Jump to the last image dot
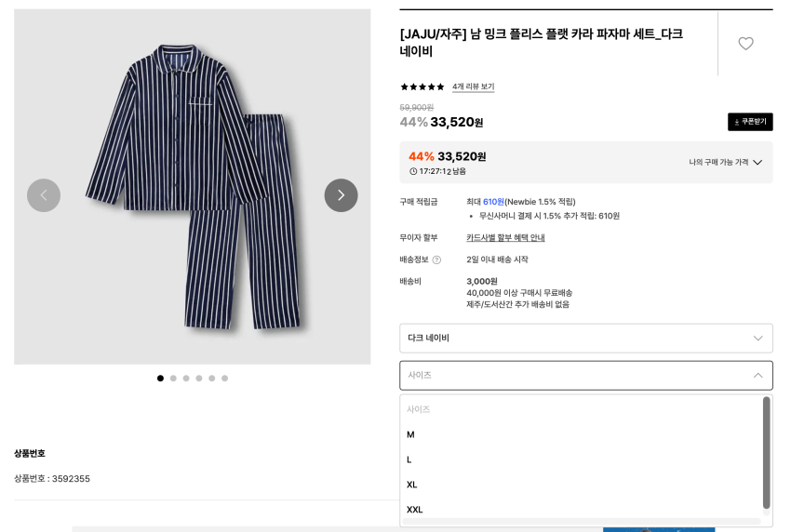 click(224, 379)
